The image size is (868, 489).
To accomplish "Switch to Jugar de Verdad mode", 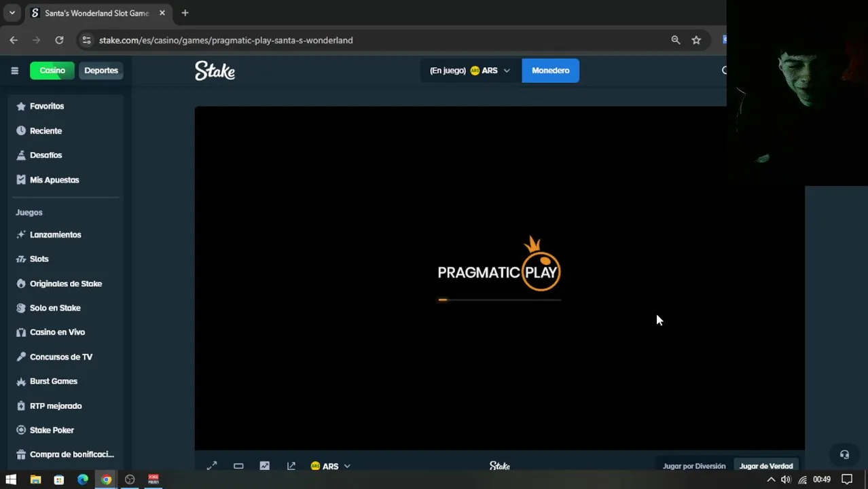I will [x=766, y=466].
